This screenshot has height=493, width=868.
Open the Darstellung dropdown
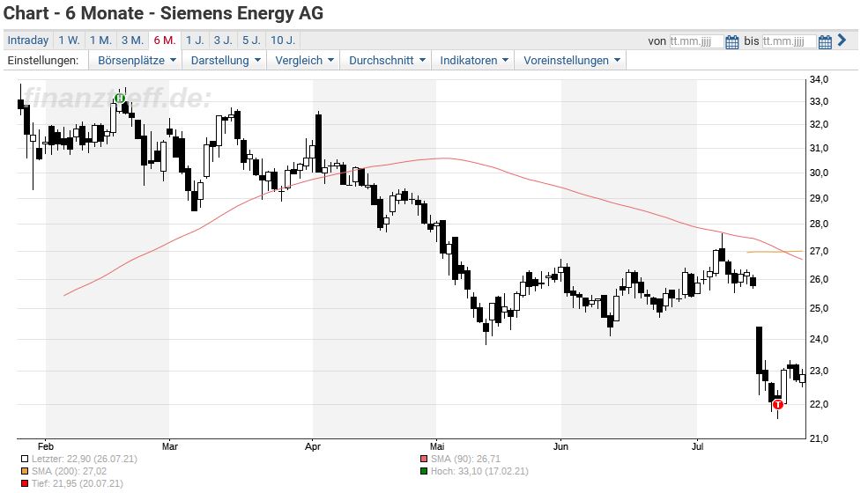(226, 61)
